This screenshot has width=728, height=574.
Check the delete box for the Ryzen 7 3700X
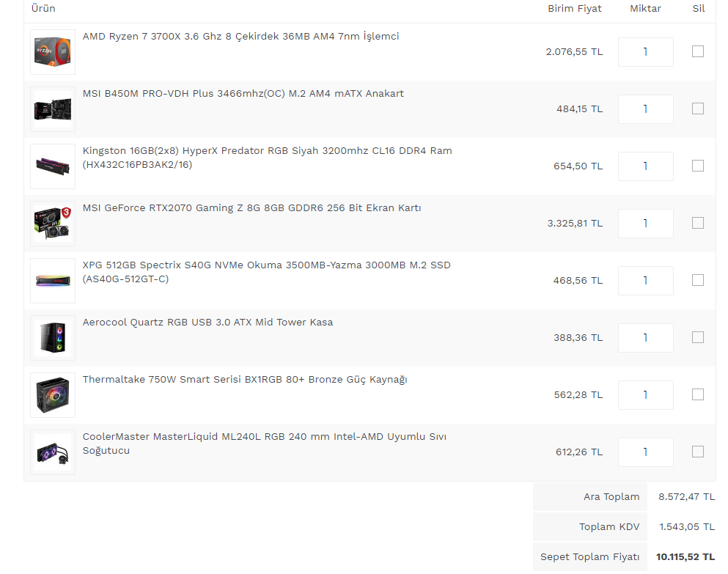697,51
